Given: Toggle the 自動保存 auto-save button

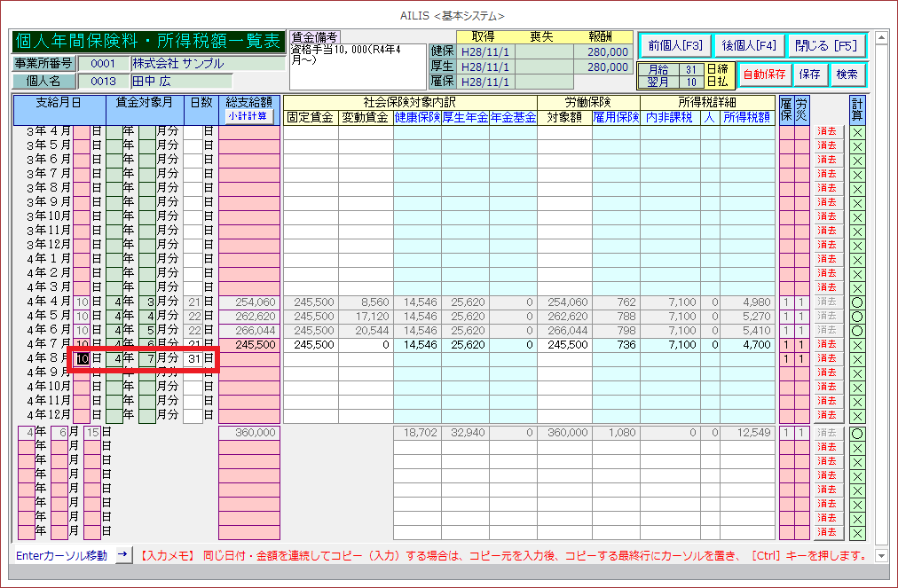Looking at the screenshot, I should pos(763,74).
